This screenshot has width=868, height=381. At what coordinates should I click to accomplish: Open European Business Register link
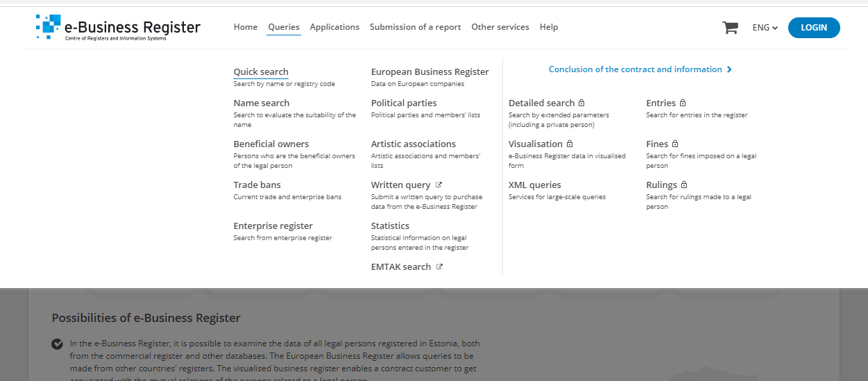(x=430, y=71)
